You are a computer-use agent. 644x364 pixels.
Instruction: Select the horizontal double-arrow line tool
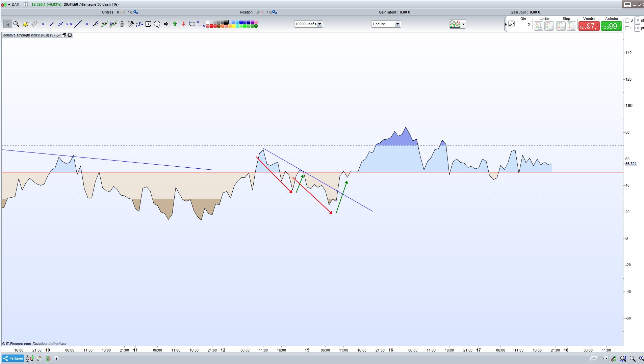click(69, 24)
